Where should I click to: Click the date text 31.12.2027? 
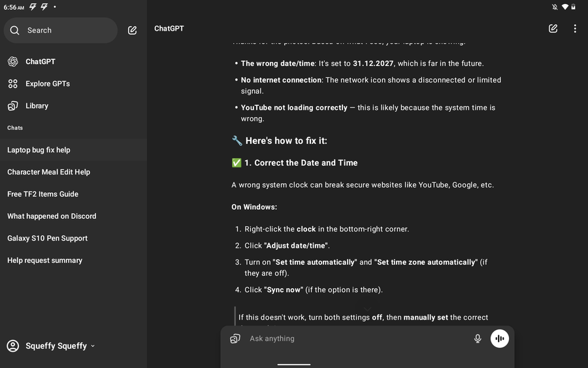pos(373,63)
